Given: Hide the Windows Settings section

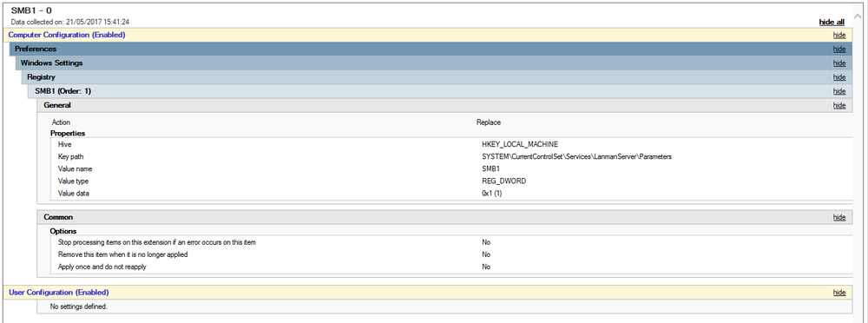Looking at the screenshot, I should (839, 63).
